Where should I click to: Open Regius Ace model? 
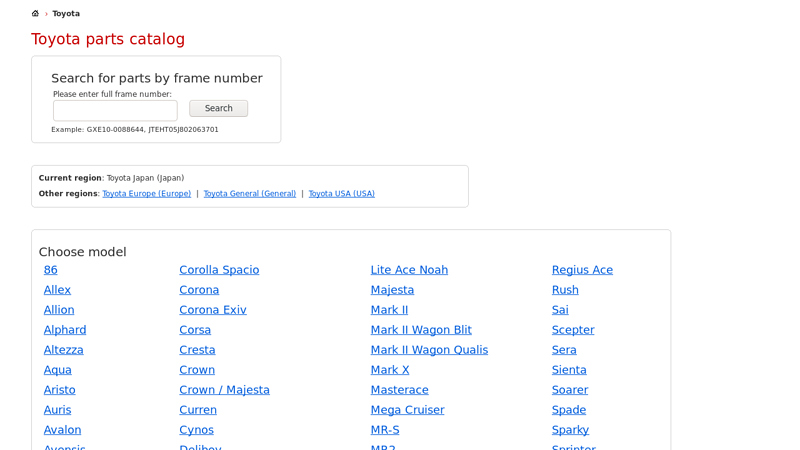582,270
